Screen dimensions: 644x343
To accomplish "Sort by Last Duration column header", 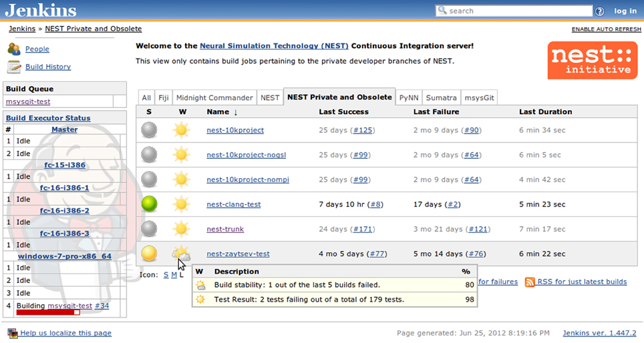I will [x=545, y=111].
